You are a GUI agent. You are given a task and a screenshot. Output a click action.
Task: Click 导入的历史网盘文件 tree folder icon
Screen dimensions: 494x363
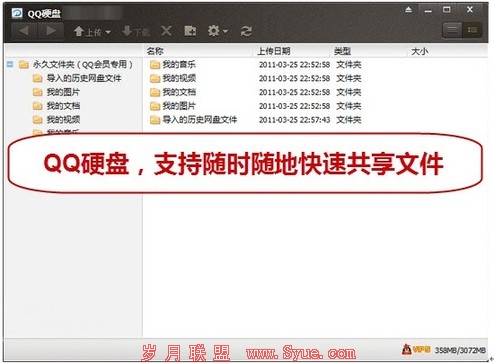[38, 78]
